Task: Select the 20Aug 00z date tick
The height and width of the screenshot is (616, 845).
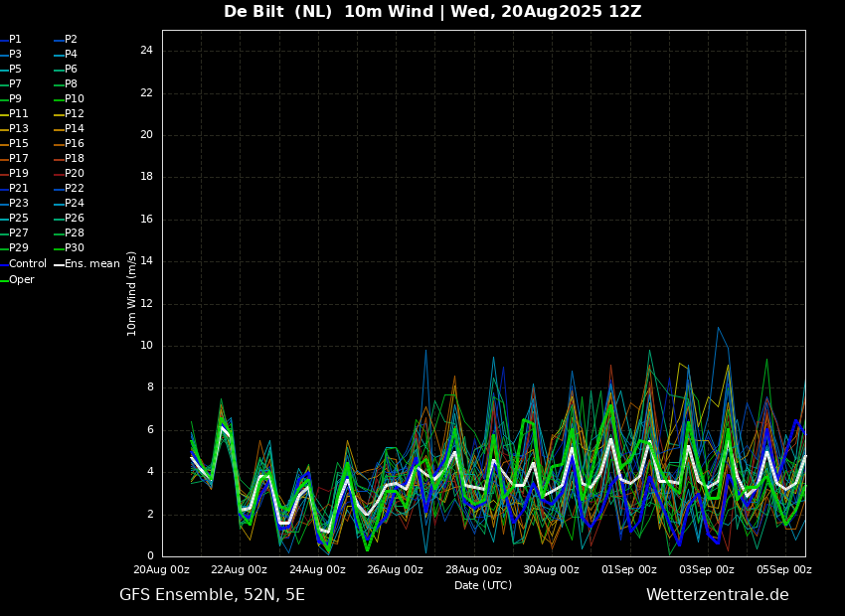Action: coord(161,570)
